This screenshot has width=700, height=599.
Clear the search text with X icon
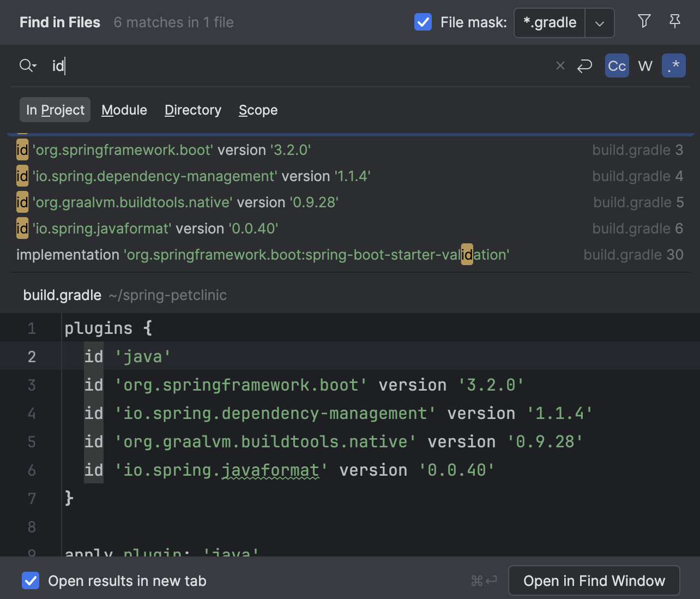click(x=560, y=66)
